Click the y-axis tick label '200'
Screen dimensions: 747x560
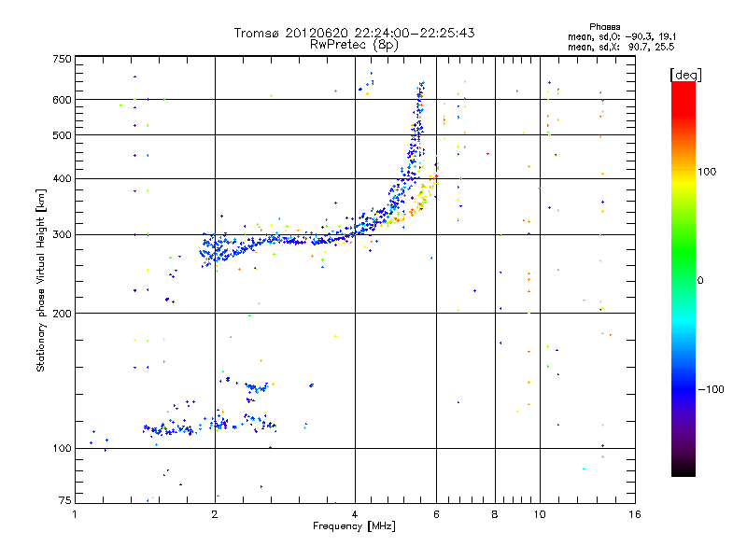pos(62,314)
